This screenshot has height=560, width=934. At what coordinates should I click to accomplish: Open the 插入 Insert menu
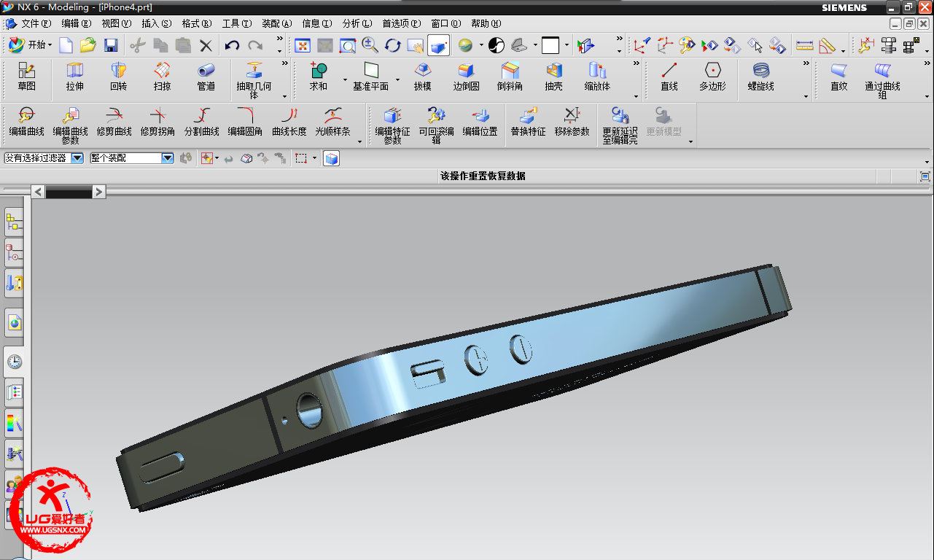tap(157, 23)
